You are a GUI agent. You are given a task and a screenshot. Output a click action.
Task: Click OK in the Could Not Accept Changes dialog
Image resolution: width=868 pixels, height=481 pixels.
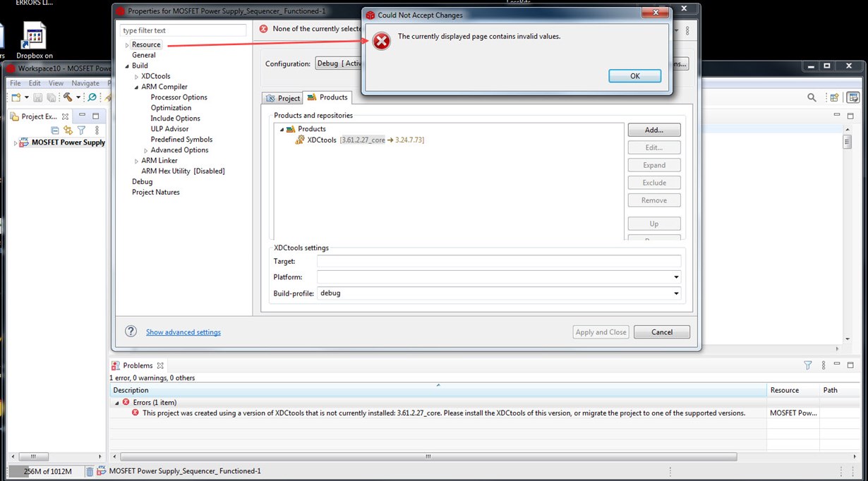coord(634,76)
